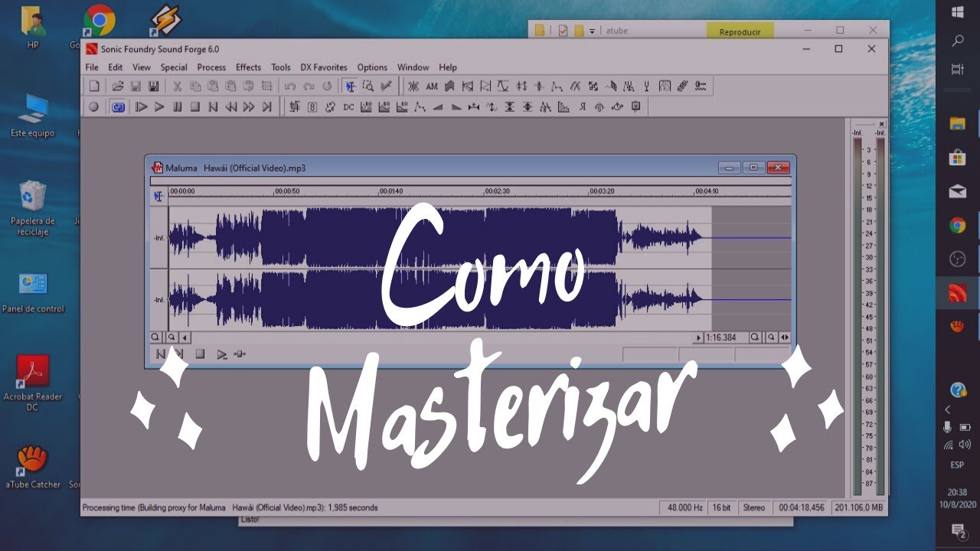The height and width of the screenshot is (551, 980).
Task: Click the Bit-Depth Converter 8 icon
Action: point(312,107)
